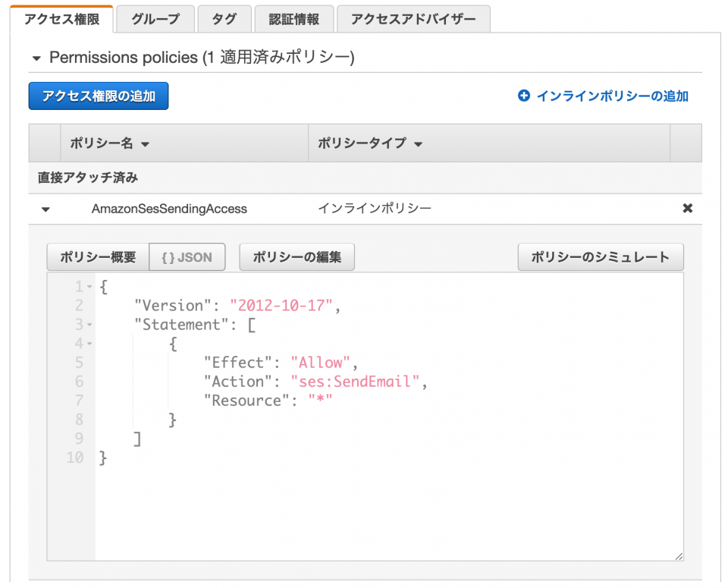The width and height of the screenshot is (728, 588).
Task: Click the "*" resource value
Action: tap(320, 401)
